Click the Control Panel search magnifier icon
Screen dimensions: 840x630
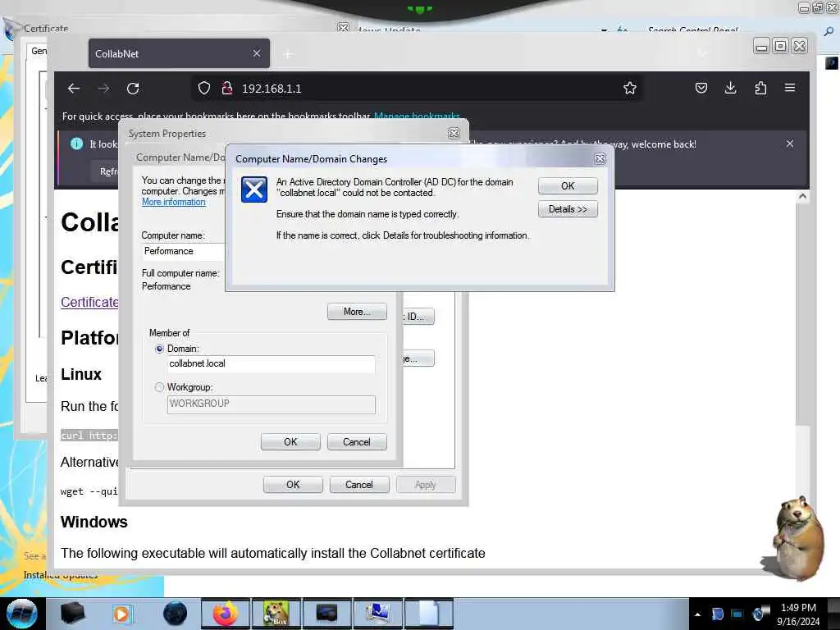pos(829,31)
